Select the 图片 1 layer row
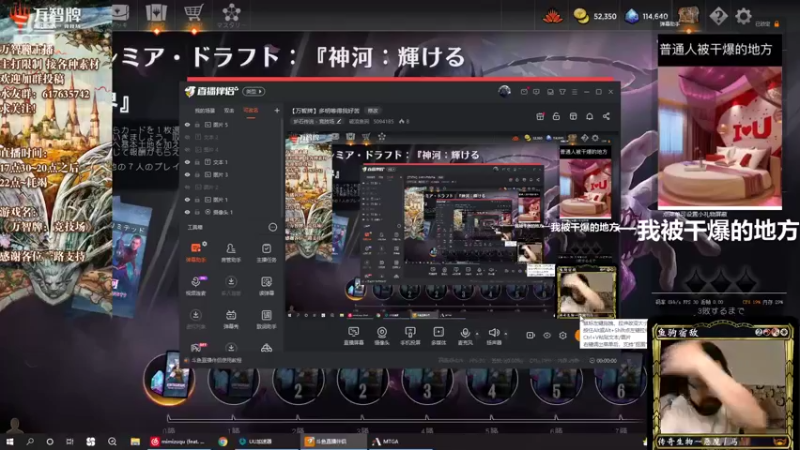The width and height of the screenshot is (800, 450). 232,199
